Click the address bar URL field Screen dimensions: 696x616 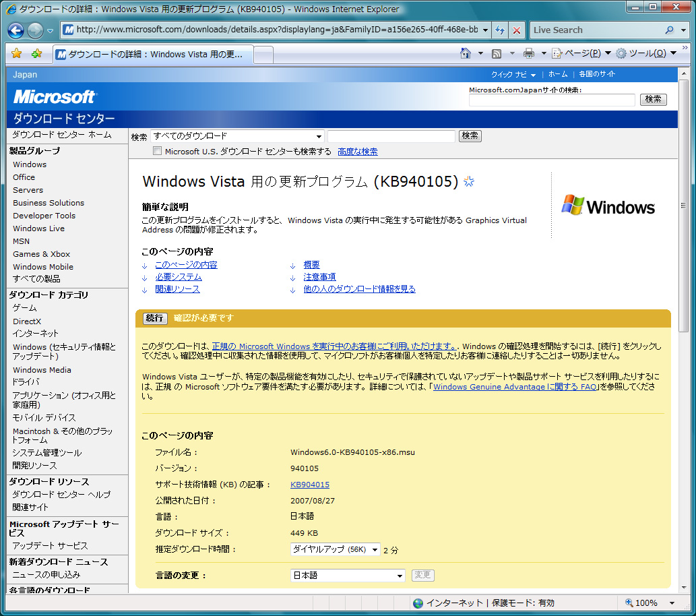pyautogui.click(x=277, y=30)
